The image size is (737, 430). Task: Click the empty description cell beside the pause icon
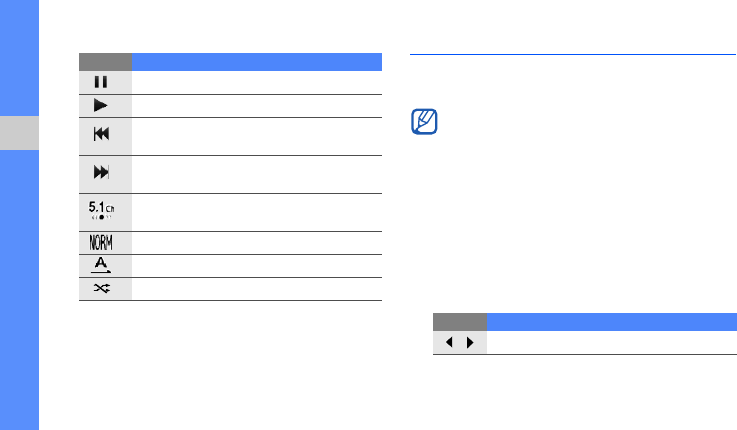pyautogui.click(x=256, y=83)
